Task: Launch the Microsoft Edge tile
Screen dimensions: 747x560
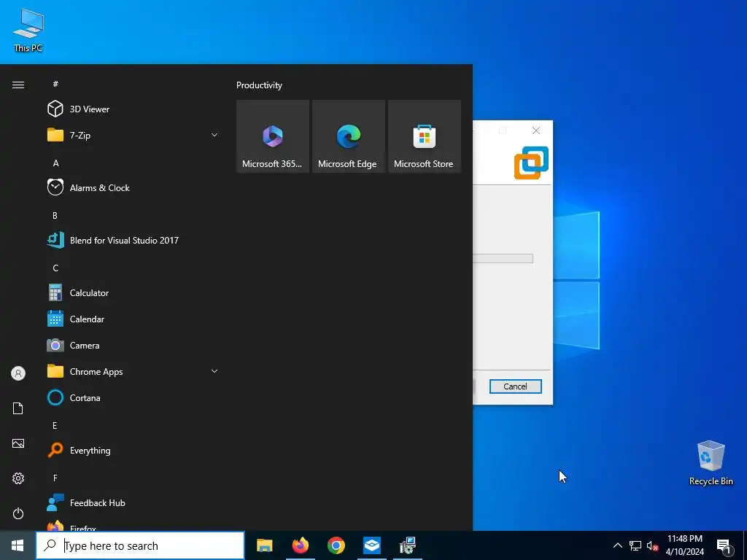Action: coord(348,136)
